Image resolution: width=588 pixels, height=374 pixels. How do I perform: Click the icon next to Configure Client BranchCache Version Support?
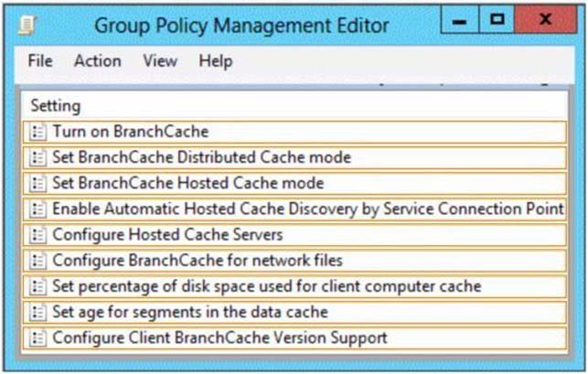tap(37, 338)
